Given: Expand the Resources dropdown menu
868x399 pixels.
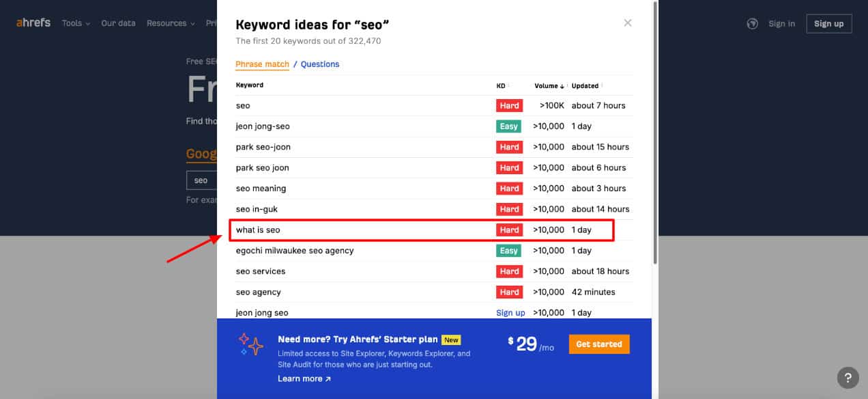Looking at the screenshot, I should (171, 23).
